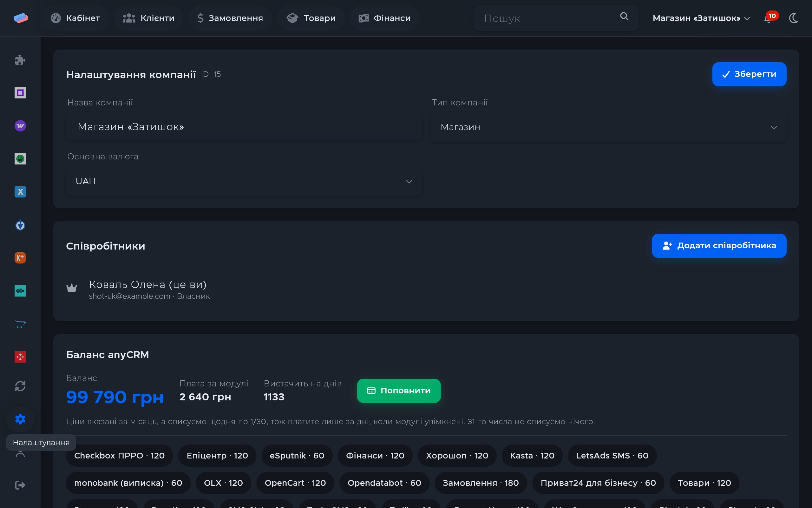Open the notifications bell with badge 10

(x=770, y=18)
